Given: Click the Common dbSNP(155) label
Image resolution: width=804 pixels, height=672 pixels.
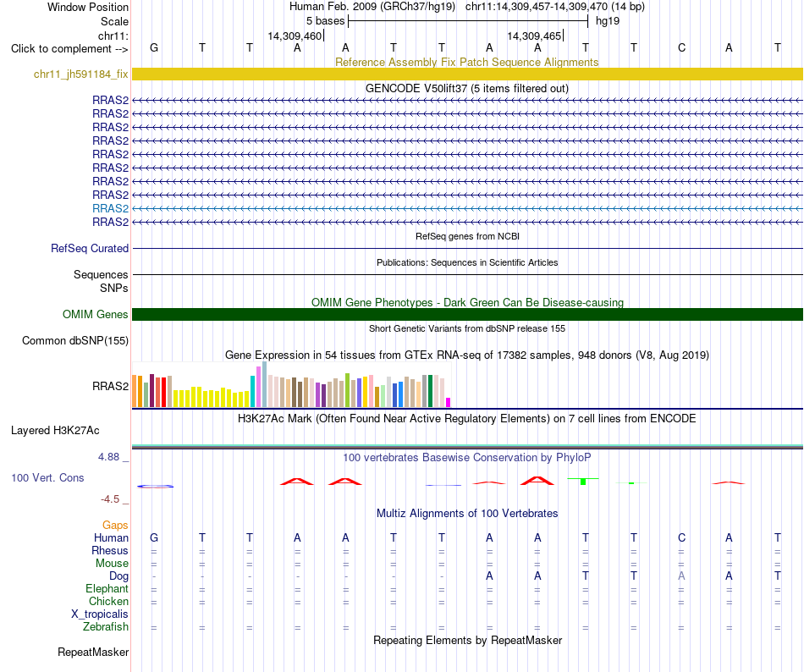Looking at the screenshot, I should (x=74, y=341).
